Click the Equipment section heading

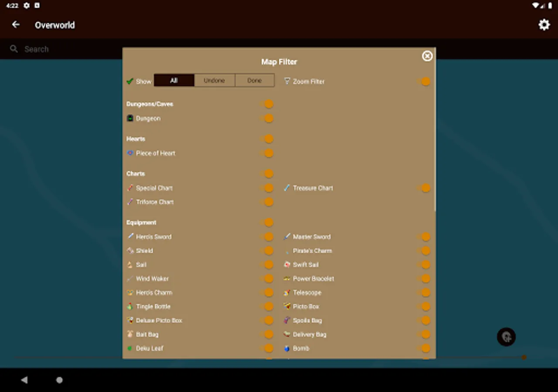[x=141, y=222]
